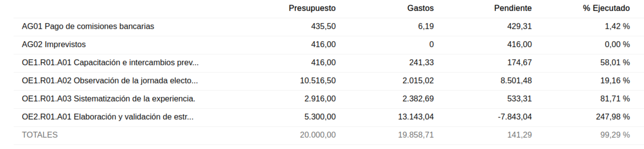Select OE1.R01.A03 Sistematización de la experiencia
This screenshot has height=149, width=644.
click(x=329, y=99)
